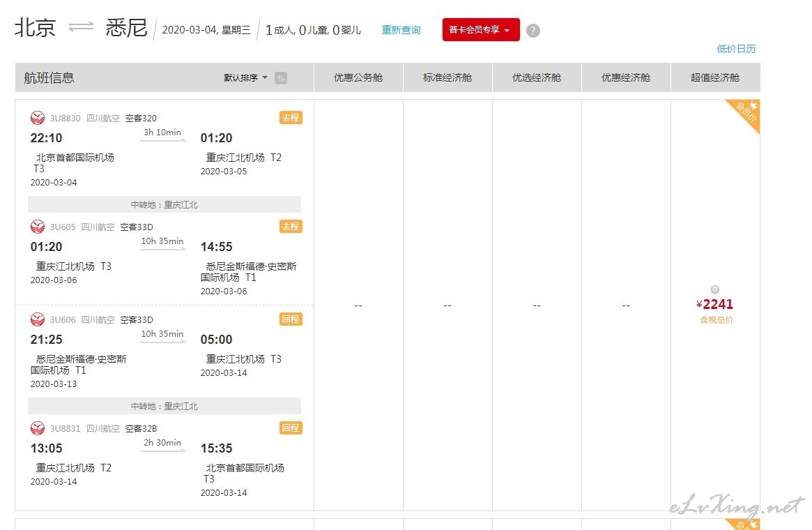This screenshot has width=812, height=530.
Task: Click the 北京 origin city title
Action: point(36,27)
